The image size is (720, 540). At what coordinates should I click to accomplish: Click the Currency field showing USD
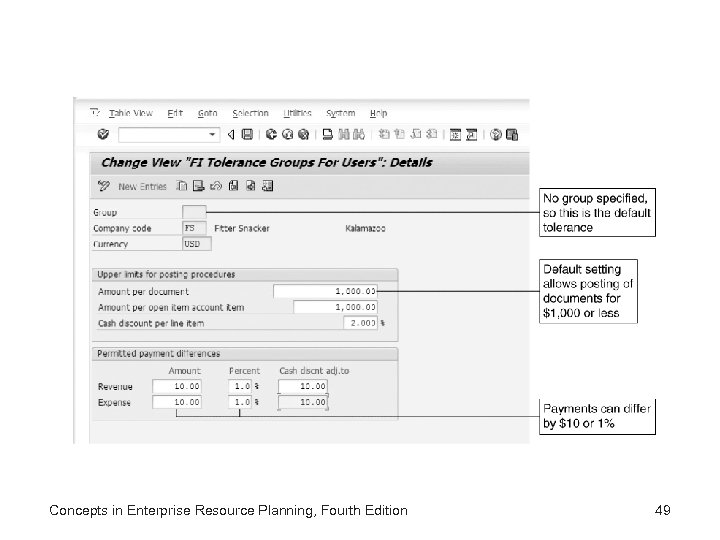[x=197, y=244]
